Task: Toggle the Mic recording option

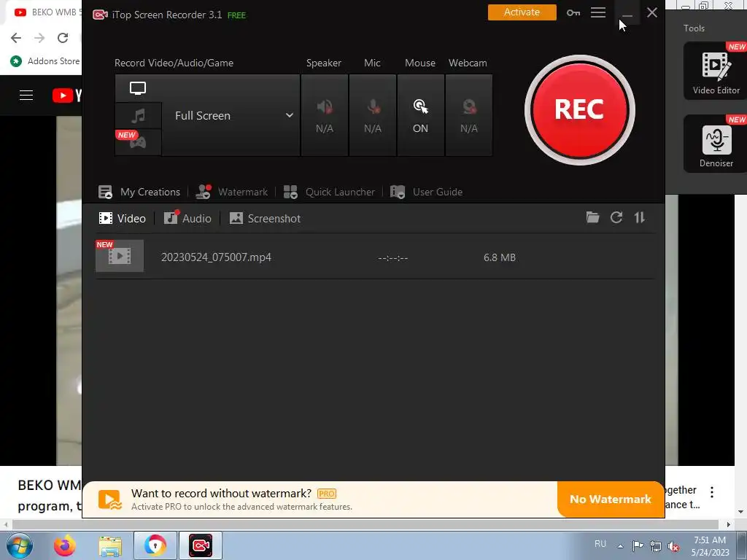Action: [x=373, y=115]
